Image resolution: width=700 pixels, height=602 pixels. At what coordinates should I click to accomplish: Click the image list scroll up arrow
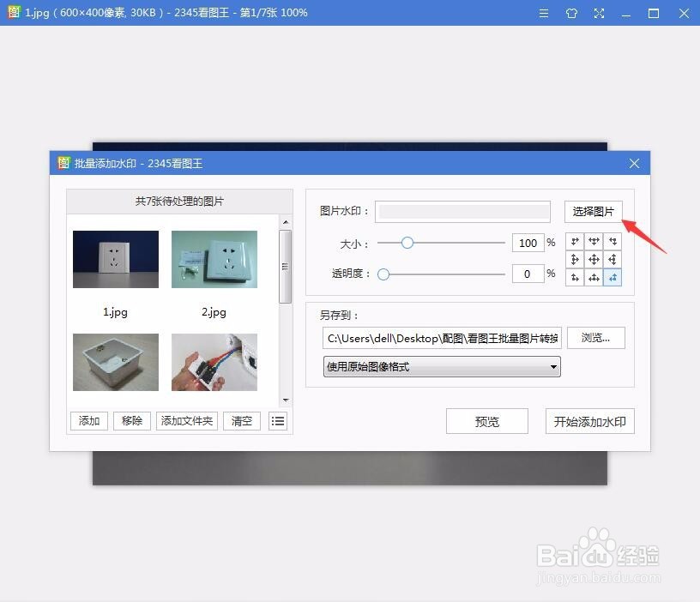[286, 222]
